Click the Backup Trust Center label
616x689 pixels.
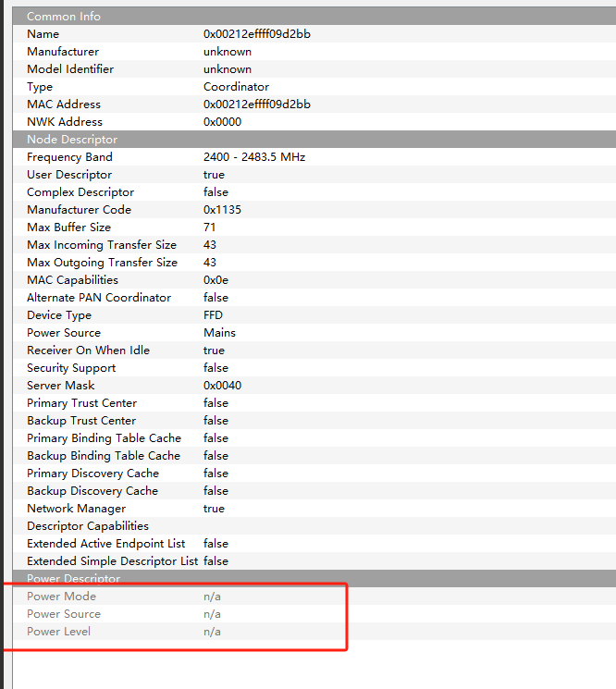point(81,421)
